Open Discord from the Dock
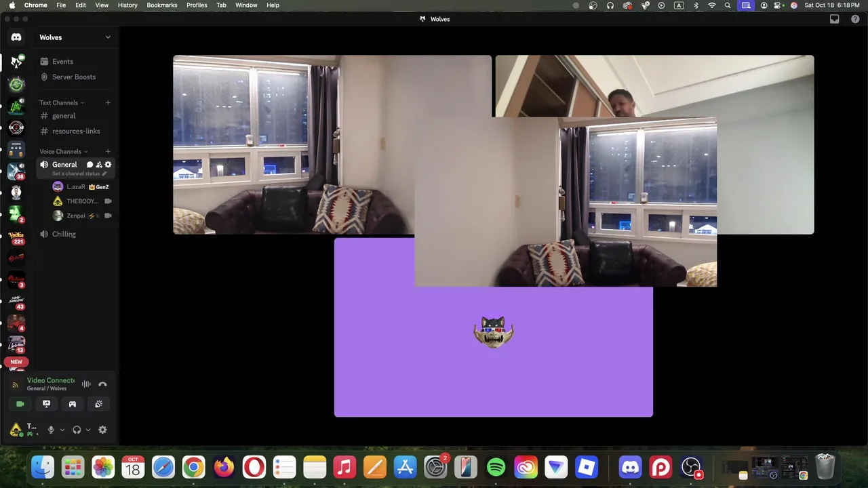 (x=630, y=467)
